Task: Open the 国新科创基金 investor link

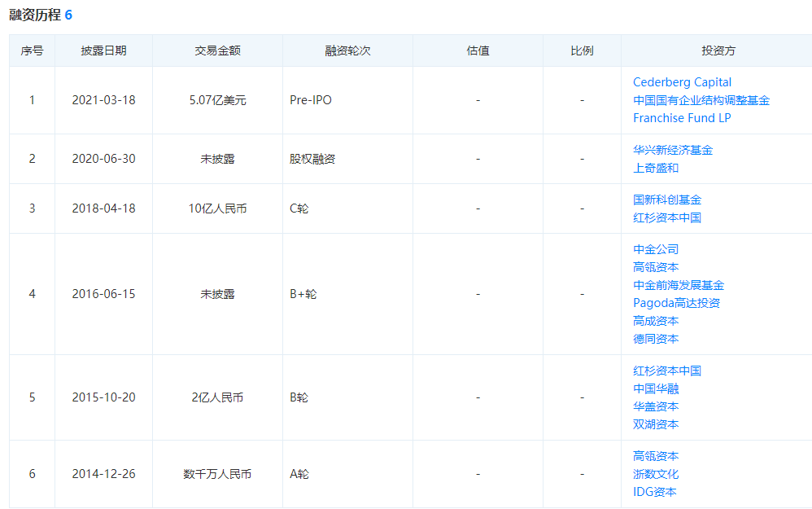Action: tap(667, 200)
